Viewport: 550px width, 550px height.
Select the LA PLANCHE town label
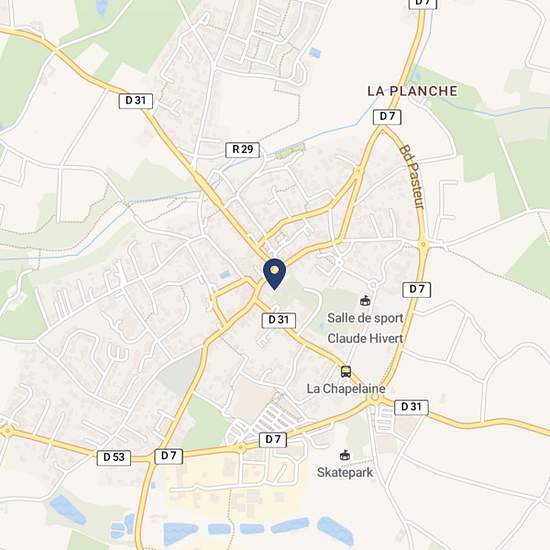click(412, 91)
